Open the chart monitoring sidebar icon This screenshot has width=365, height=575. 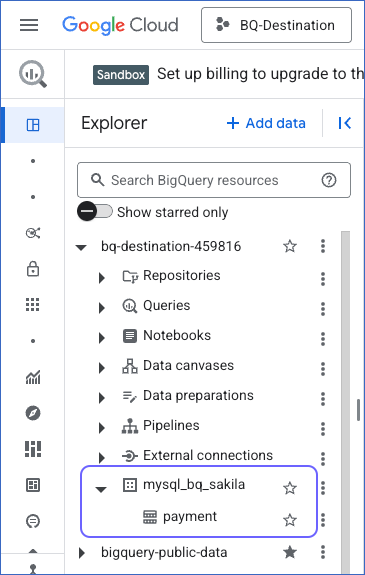tap(33, 377)
